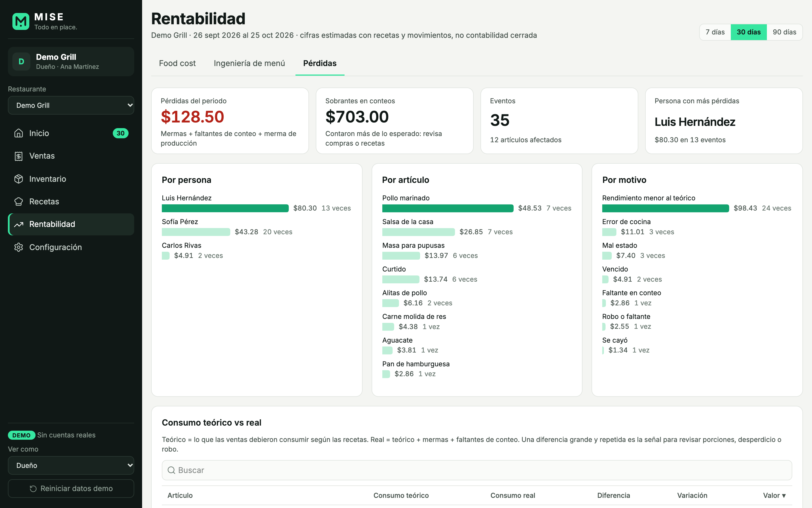
Task: Click the Inicio badge showing 30
Action: pyautogui.click(x=120, y=133)
